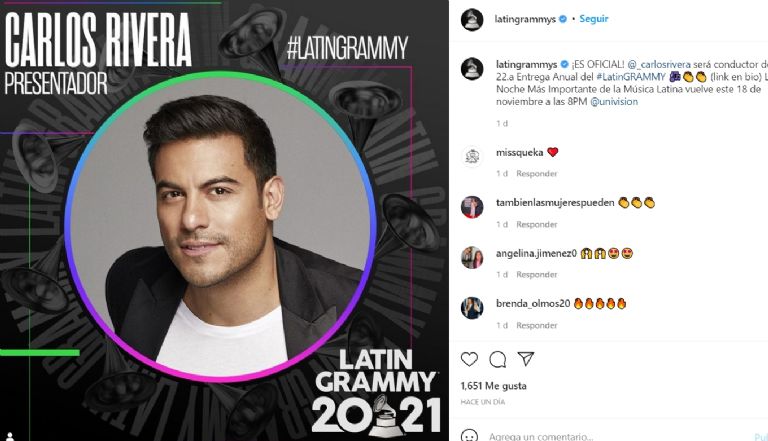Reply to brenda_olmos20's comment
The width and height of the screenshot is (768, 441).
pos(536,325)
